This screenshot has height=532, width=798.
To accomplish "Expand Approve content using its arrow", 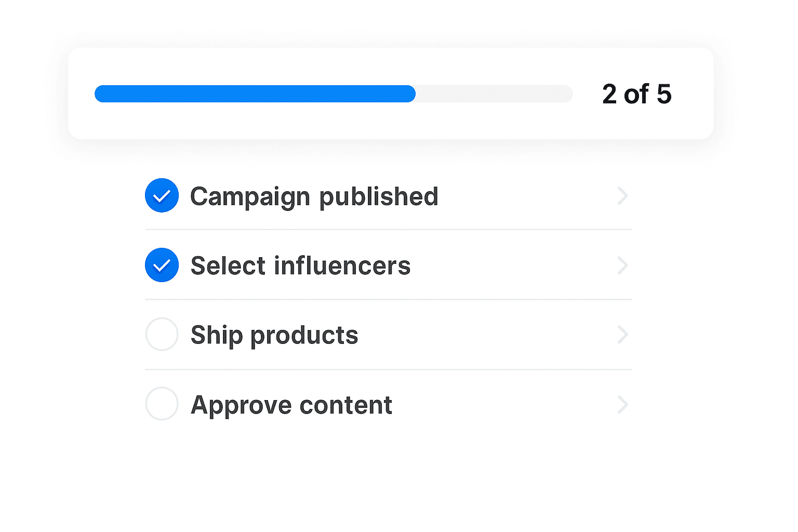I will point(622,404).
